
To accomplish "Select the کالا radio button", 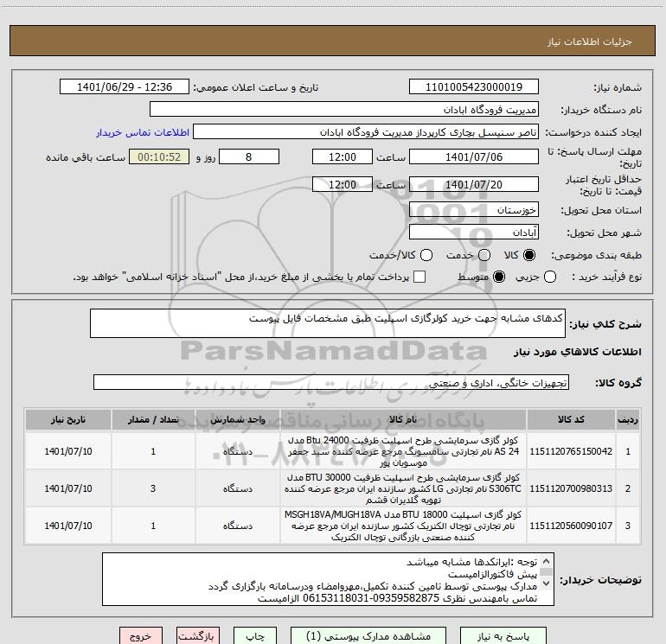I will [529, 255].
